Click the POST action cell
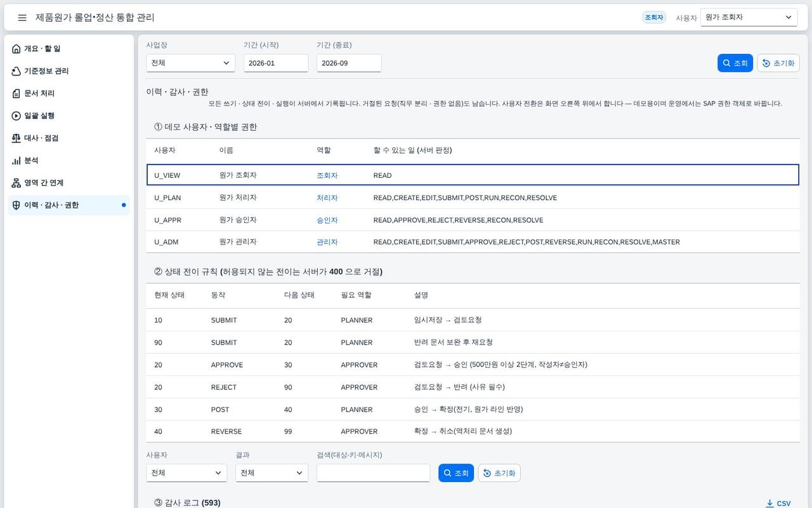The height and width of the screenshot is (508, 812). pyautogui.click(x=220, y=410)
